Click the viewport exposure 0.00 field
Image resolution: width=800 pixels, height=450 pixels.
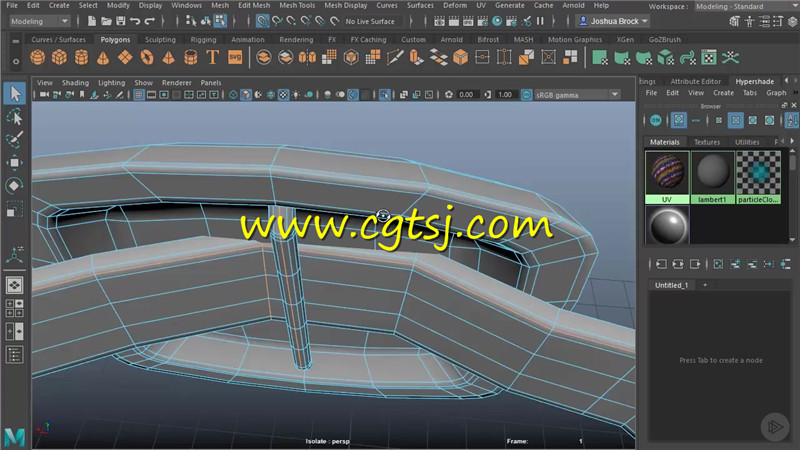(x=466, y=94)
